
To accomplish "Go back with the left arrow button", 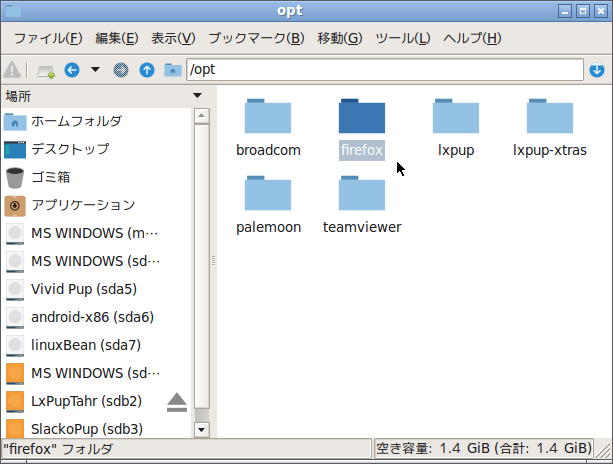I will tap(72, 70).
